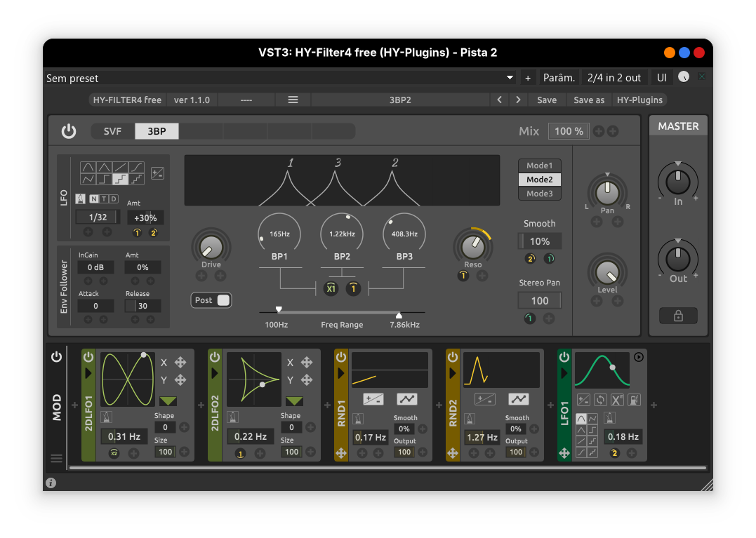This screenshot has height=538, width=756.
Task: Select the ascending staircase LFO waveform
Action: 137,179
